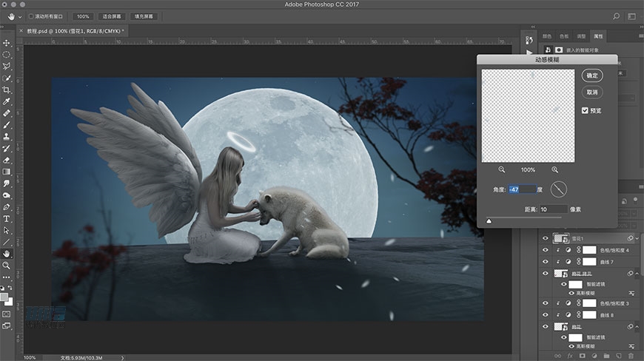Select the History Brush tool
Screen dimensions: 644x361
pos(7,149)
